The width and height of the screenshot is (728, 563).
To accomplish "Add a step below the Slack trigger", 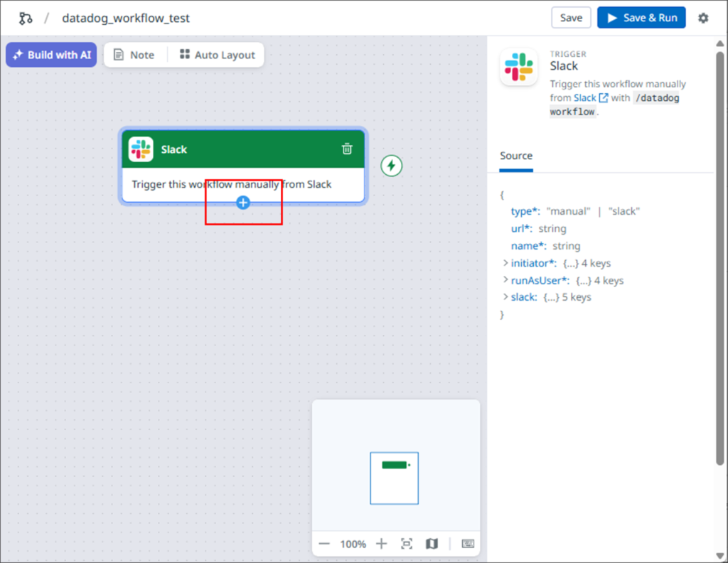I will (x=243, y=203).
